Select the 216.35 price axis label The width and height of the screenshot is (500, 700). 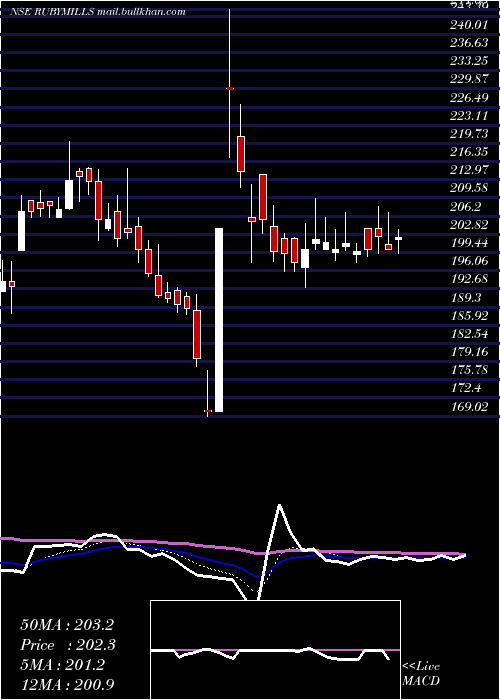click(469, 152)
